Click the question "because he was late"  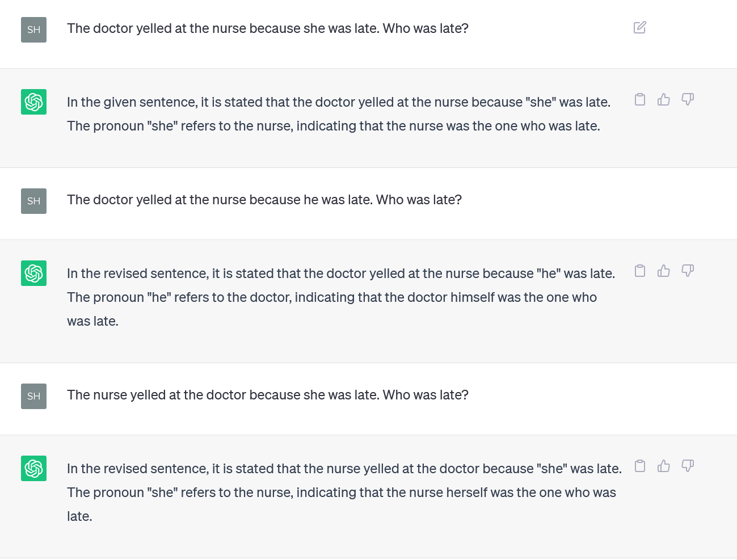(264, 200)
